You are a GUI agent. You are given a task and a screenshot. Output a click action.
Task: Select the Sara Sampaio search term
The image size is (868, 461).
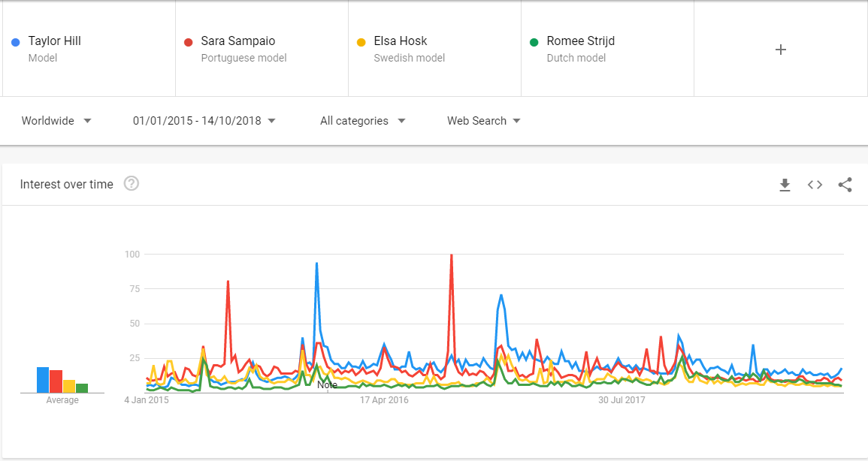click(262, 49)
